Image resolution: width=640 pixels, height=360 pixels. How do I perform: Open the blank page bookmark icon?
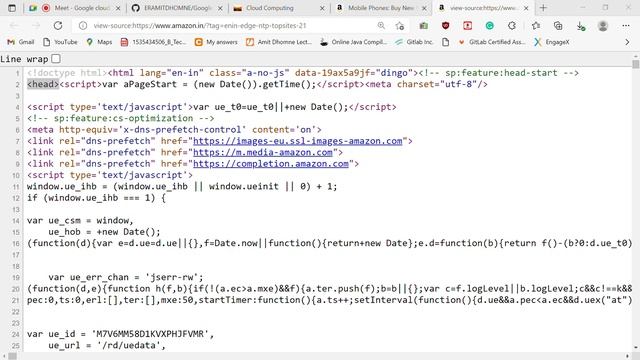point(445,42)
